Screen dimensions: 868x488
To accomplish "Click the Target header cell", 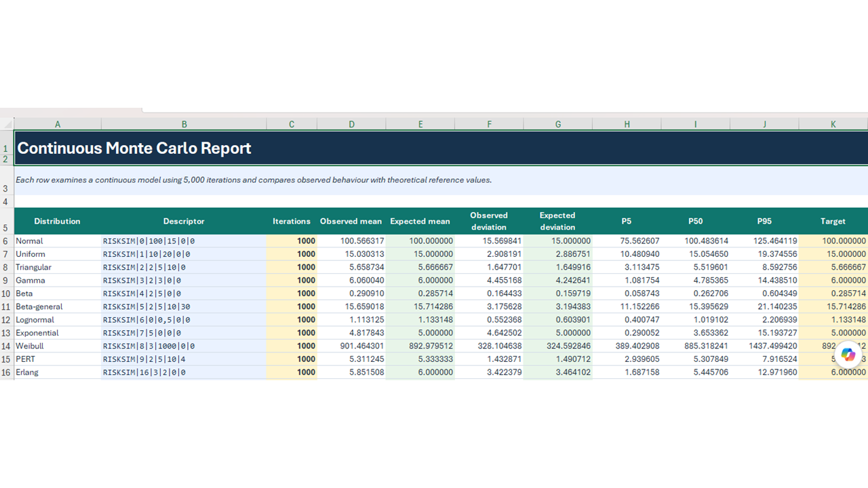I will pyautogui.click(x=833, y=221).
